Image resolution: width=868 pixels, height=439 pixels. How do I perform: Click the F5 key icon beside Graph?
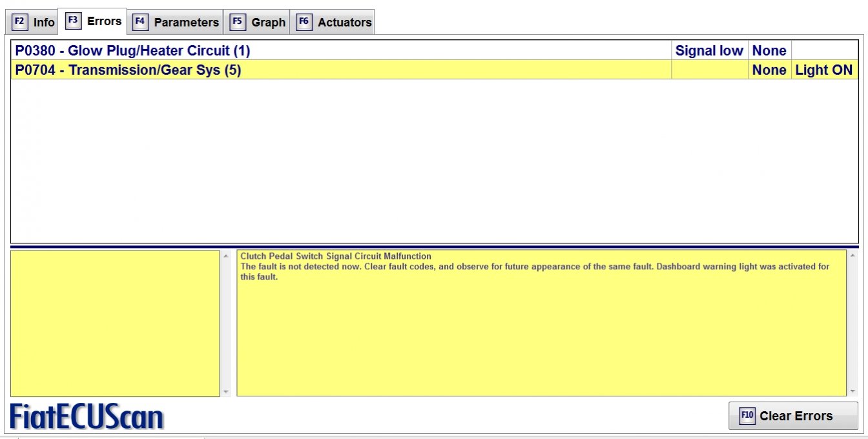[238, 22]
